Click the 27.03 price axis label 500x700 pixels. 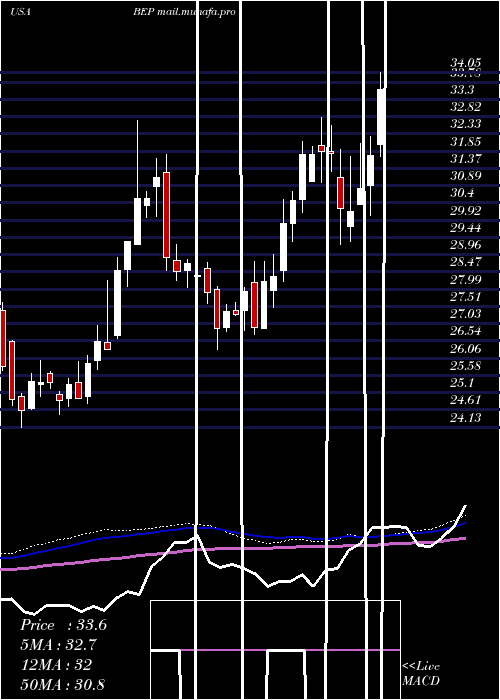click(465, 314)
